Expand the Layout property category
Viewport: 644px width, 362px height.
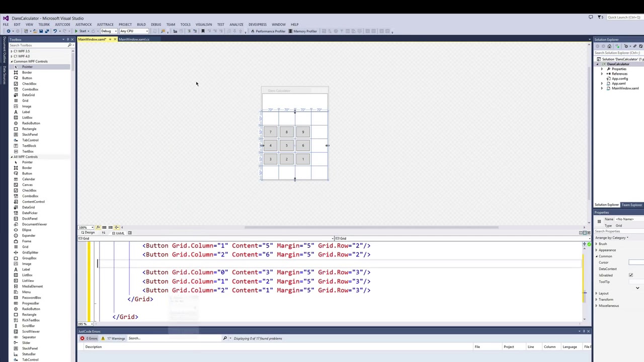pyautogui.click(x=597, y=293)
